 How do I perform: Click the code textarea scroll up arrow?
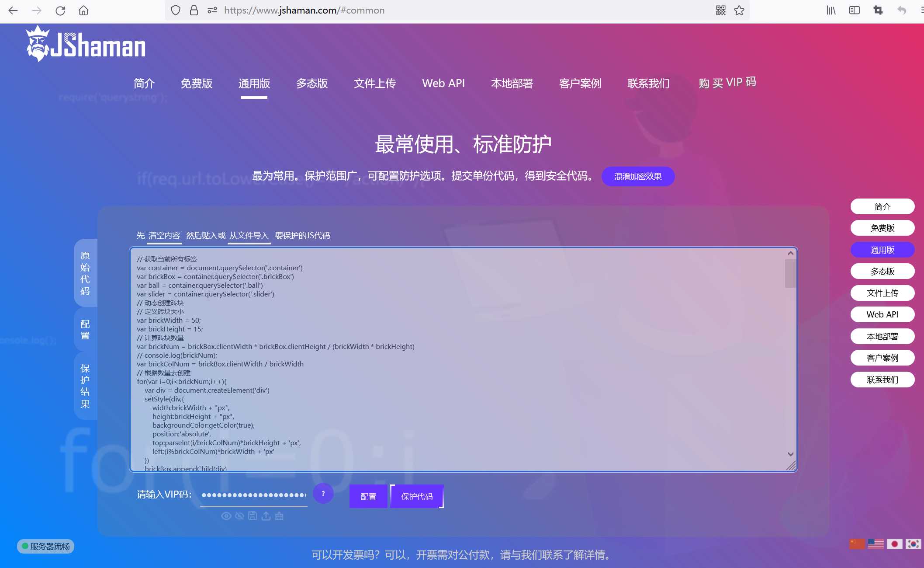point(790,253)
